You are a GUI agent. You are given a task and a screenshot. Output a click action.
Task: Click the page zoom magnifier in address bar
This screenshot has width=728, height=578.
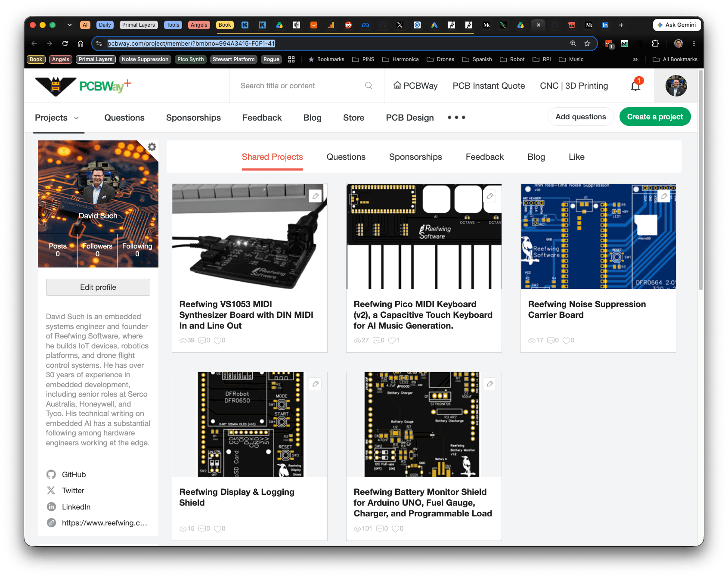[573, 44]
